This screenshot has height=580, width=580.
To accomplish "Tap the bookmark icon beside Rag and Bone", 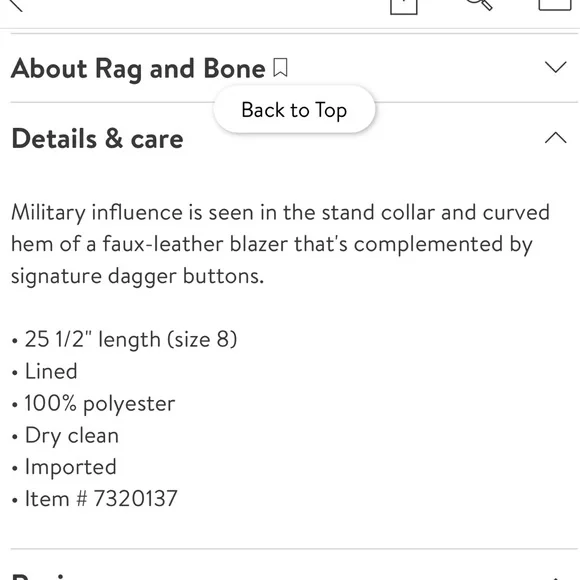I will [x=280, y=68].
